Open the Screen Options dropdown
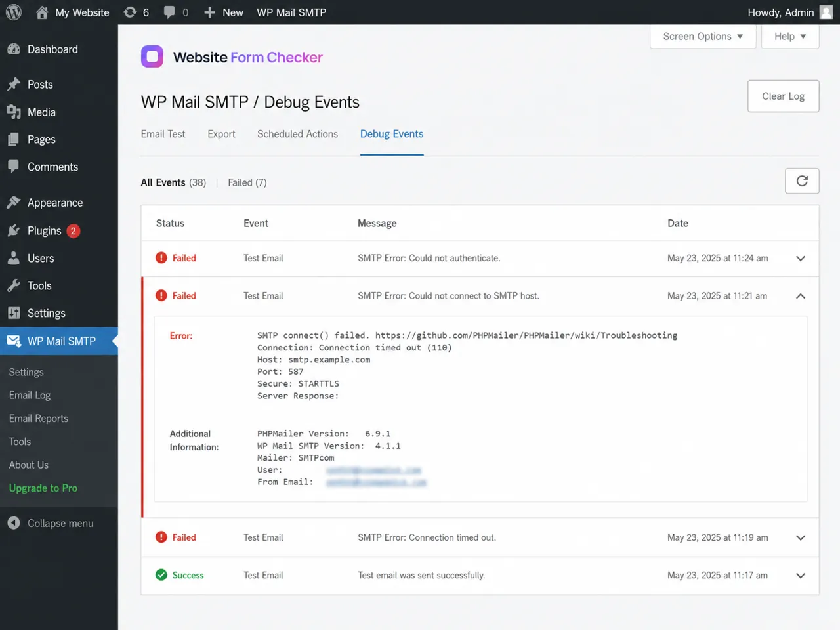The height and width of the screenshot is (630, 840). pyautogui.click(x=703, y=37)
